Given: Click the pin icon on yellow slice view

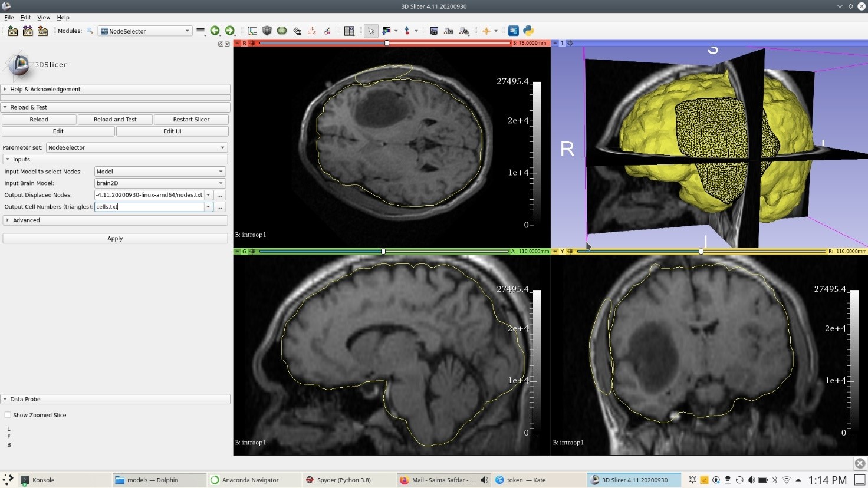Looking at the screenshot, I should coord(555,251).
